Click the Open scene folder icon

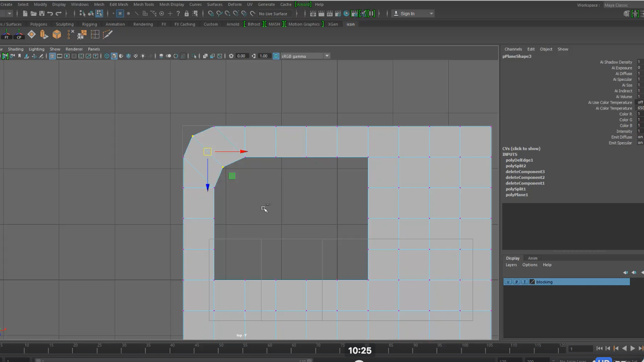pos(33,14)
